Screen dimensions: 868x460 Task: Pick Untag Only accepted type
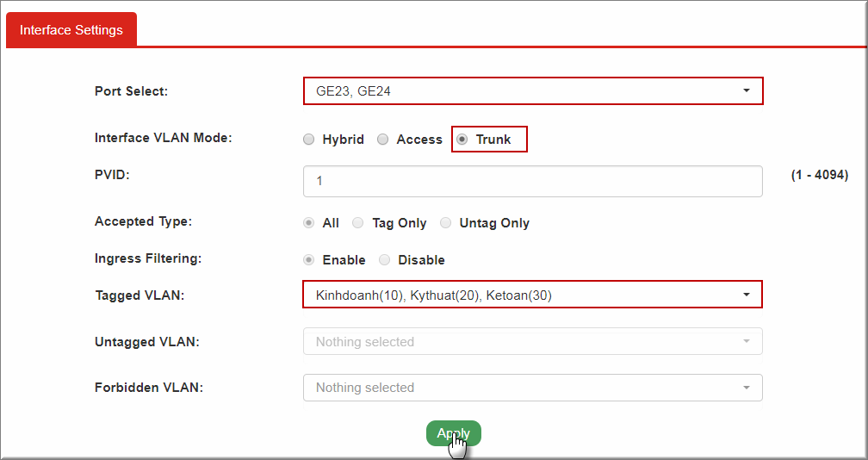point(446,223)
